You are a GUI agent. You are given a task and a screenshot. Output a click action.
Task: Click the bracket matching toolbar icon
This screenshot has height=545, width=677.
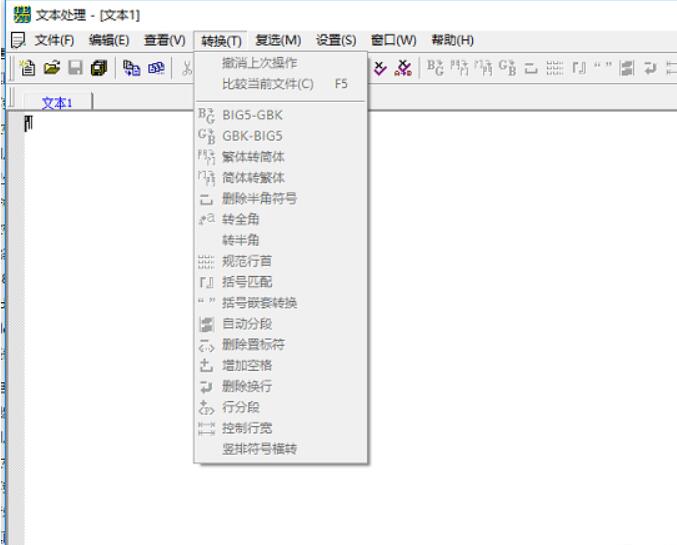[579, 68]
